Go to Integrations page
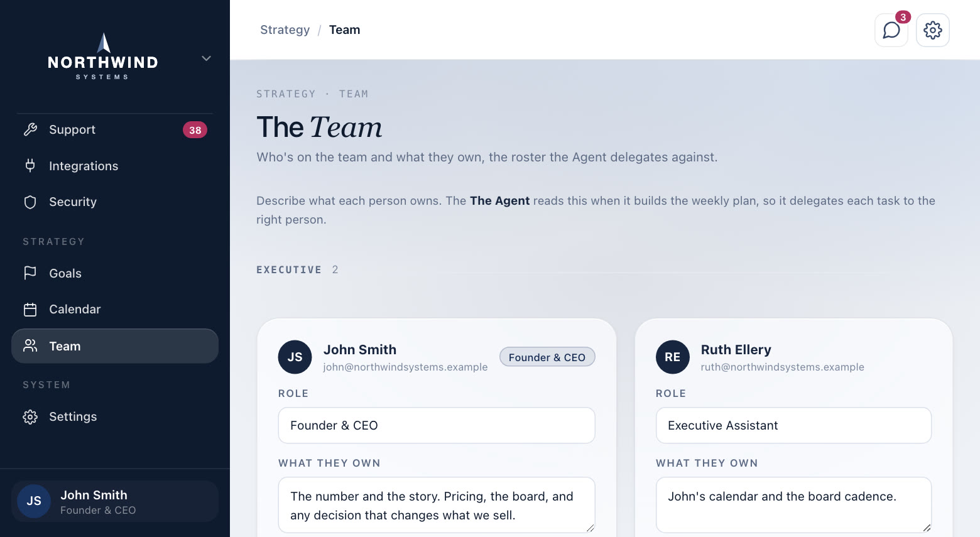 click(115, 166)
